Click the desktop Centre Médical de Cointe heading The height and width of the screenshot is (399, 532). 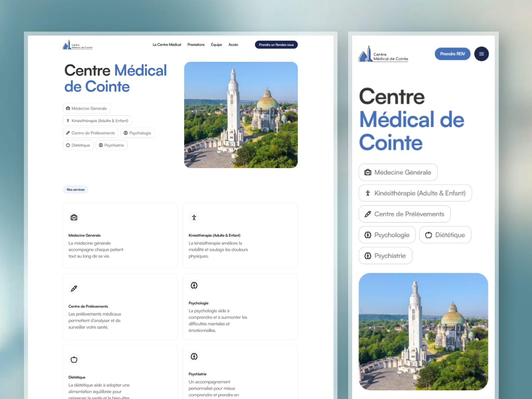(x=115, y=78)
